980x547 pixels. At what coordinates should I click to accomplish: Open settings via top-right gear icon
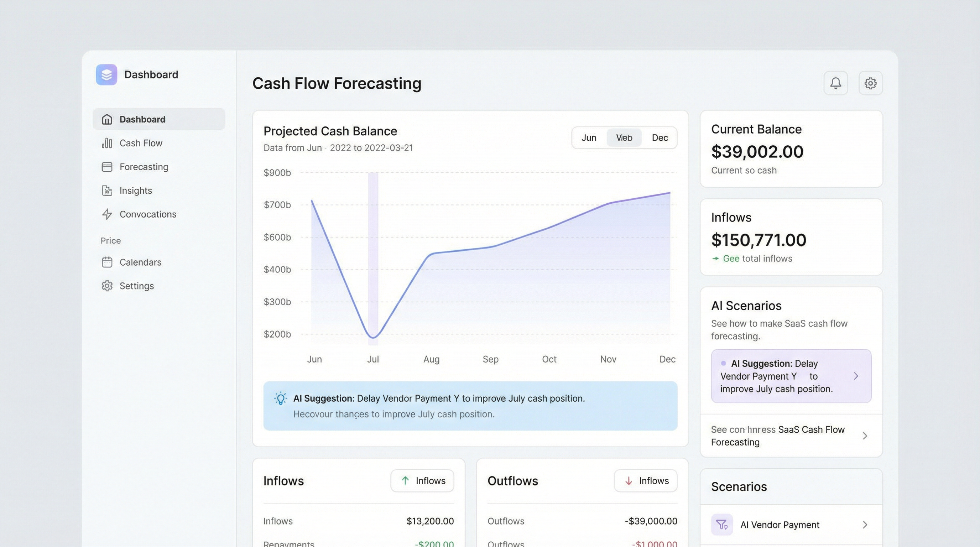(870, 83)
